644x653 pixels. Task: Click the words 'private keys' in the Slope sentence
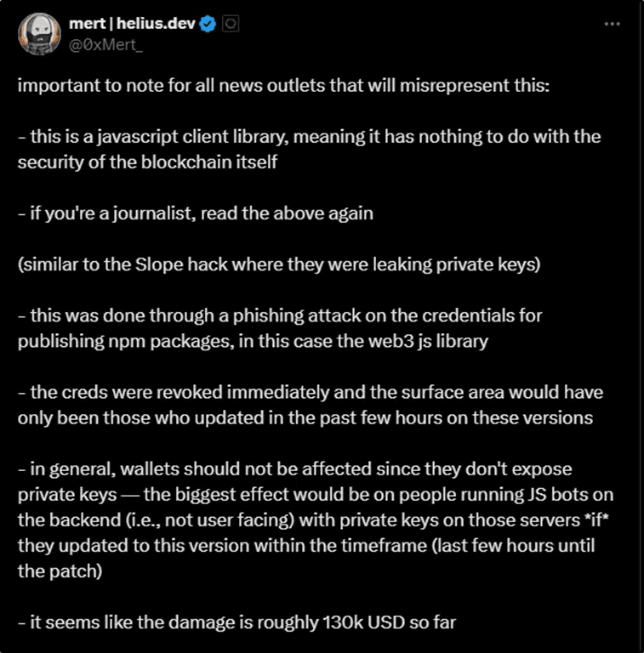click(488, 264)
